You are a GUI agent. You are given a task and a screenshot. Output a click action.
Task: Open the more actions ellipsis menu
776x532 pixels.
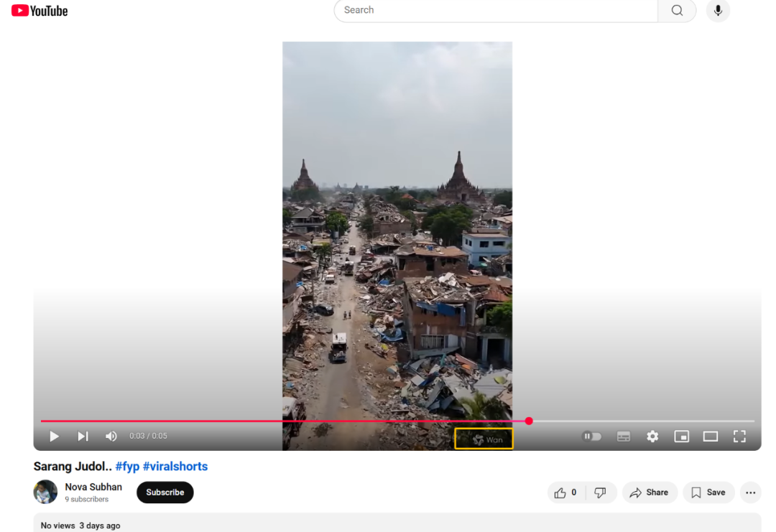tap(751, 493)
